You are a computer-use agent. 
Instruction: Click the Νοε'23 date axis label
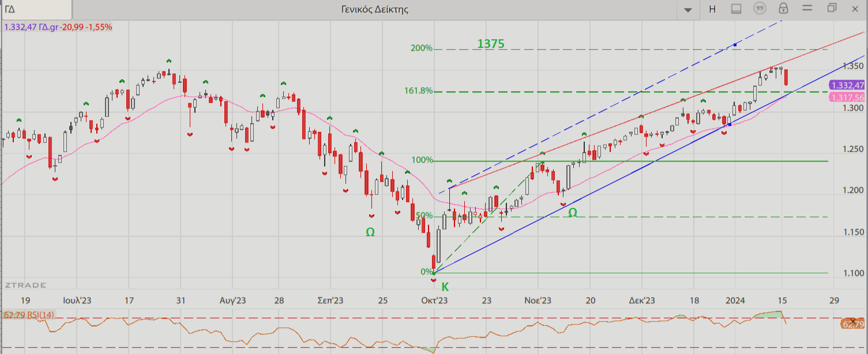click(538, 300)
